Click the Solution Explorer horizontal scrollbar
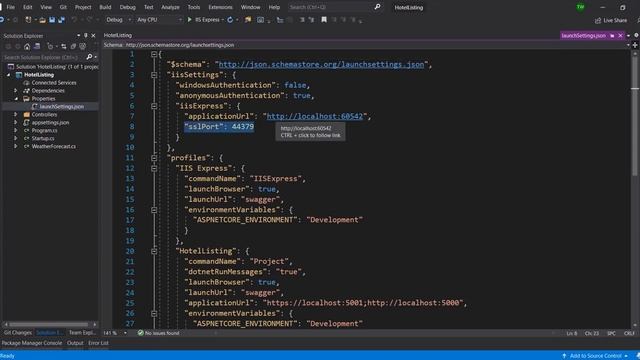 pos(50,324)
